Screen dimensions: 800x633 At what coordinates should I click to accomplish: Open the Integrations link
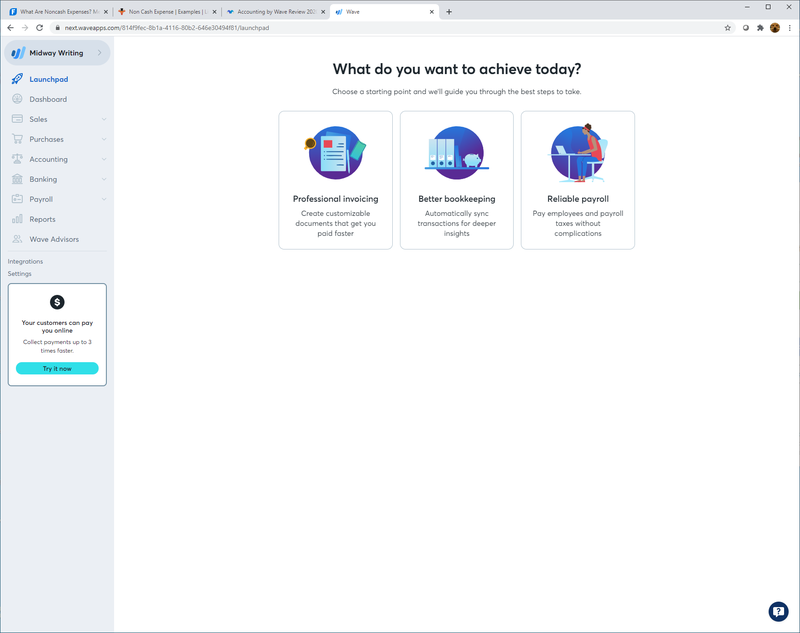click(26, 261)
